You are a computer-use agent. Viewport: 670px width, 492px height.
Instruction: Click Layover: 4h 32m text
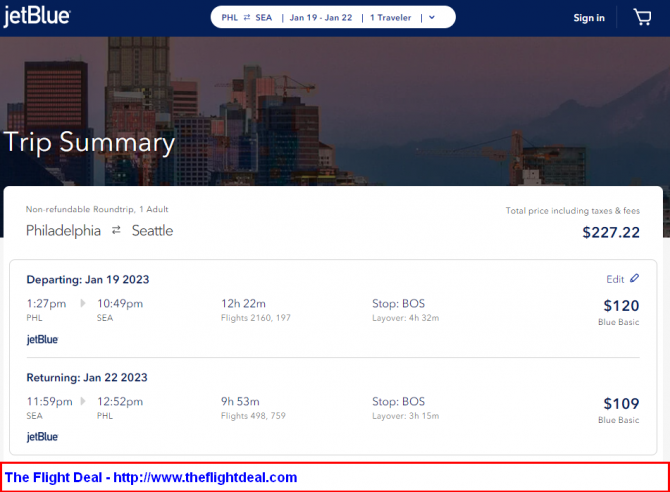[406, 318]
